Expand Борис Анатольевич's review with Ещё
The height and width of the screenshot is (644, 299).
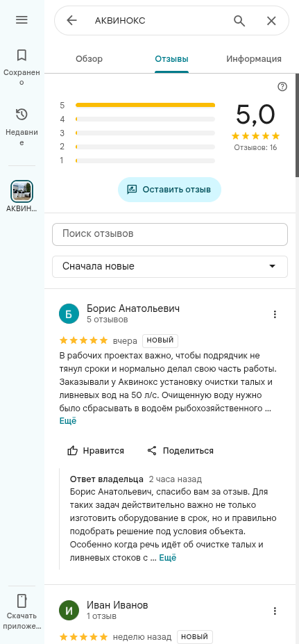pos(68,421)
